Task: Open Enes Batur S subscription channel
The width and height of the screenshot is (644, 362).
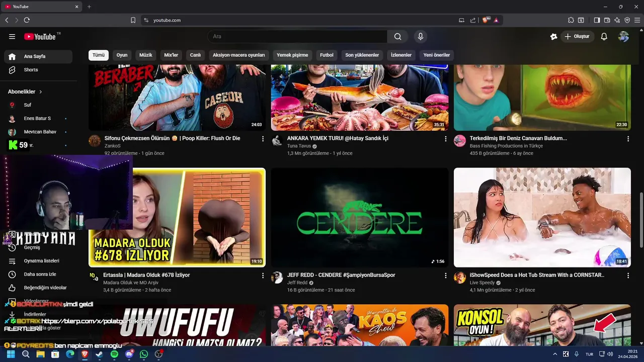Action: [38, 119]
